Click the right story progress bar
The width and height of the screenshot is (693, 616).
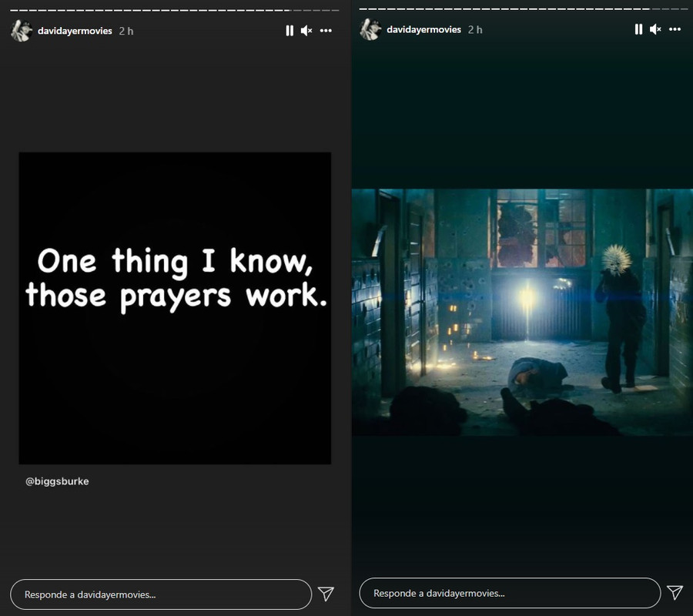click(524, 8)
